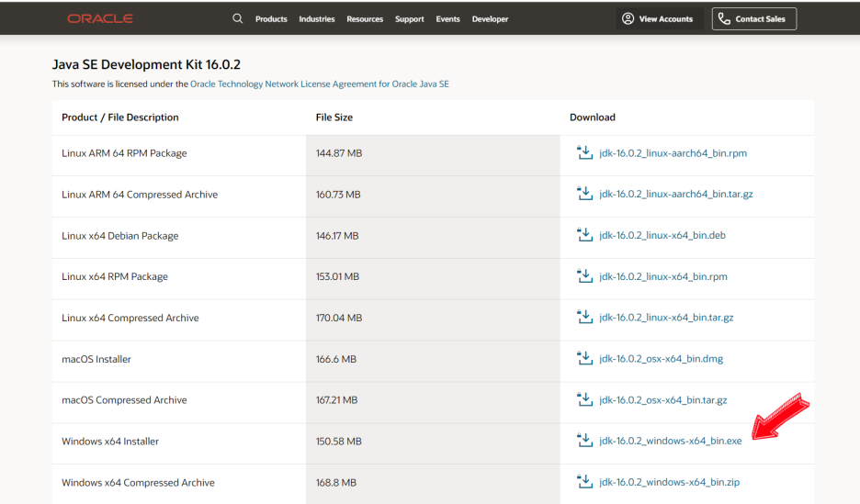Click download icon next to linux-x64 deb file
860x504 pixels.
point(584,235)
